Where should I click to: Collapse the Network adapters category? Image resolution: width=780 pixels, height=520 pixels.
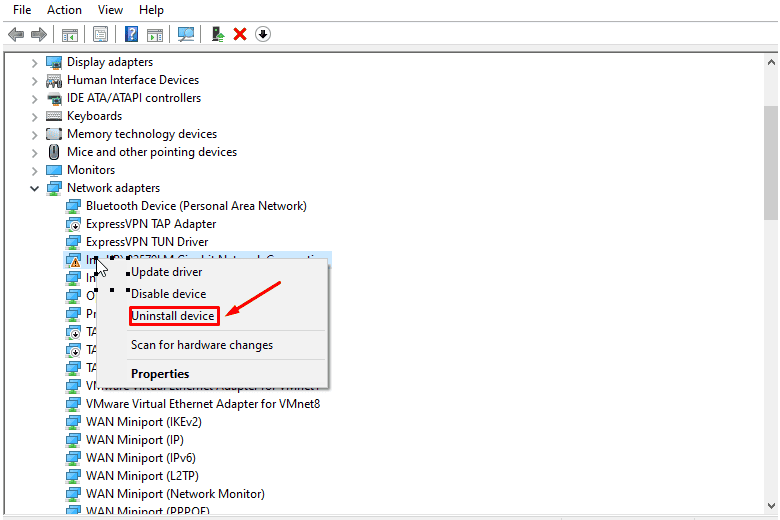[34, 189]
